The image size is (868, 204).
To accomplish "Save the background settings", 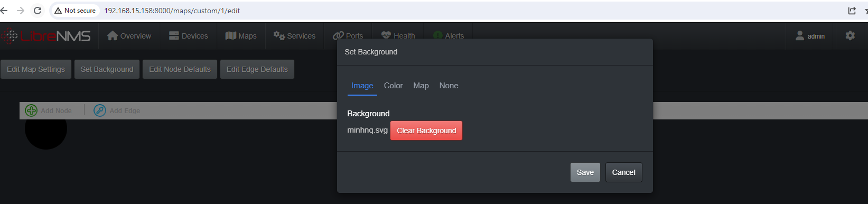I will coord(585,172).
